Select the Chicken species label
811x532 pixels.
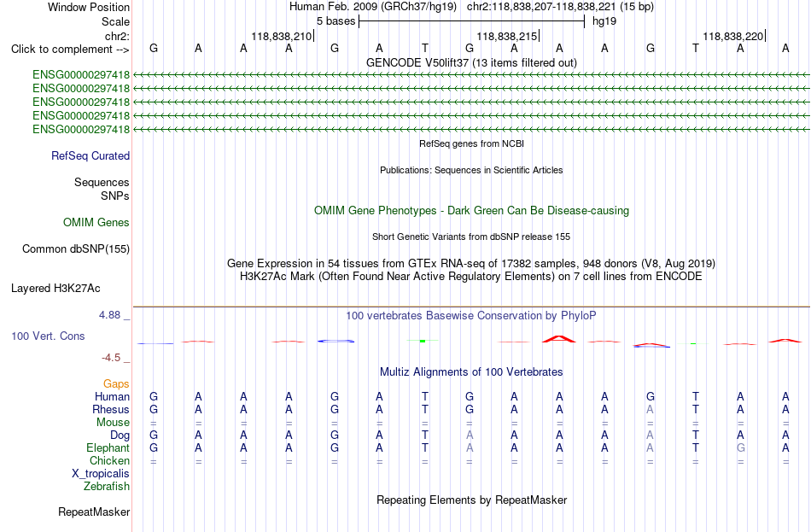[x=109, y=460]
